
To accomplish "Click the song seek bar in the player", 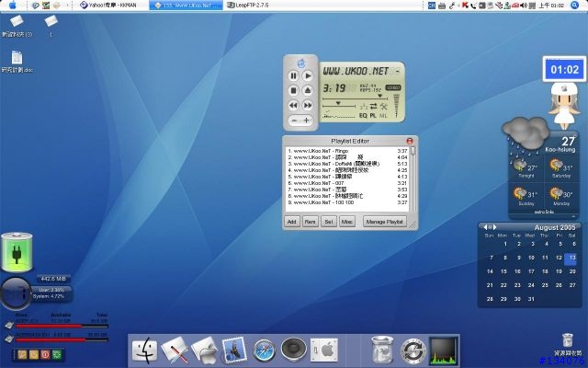I will [355, 98].
